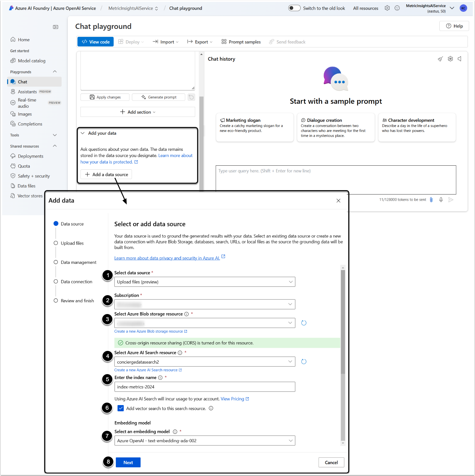475x476 pixels.
Task: Expand the Tools section in sidebar
Action: pos(55,135)
